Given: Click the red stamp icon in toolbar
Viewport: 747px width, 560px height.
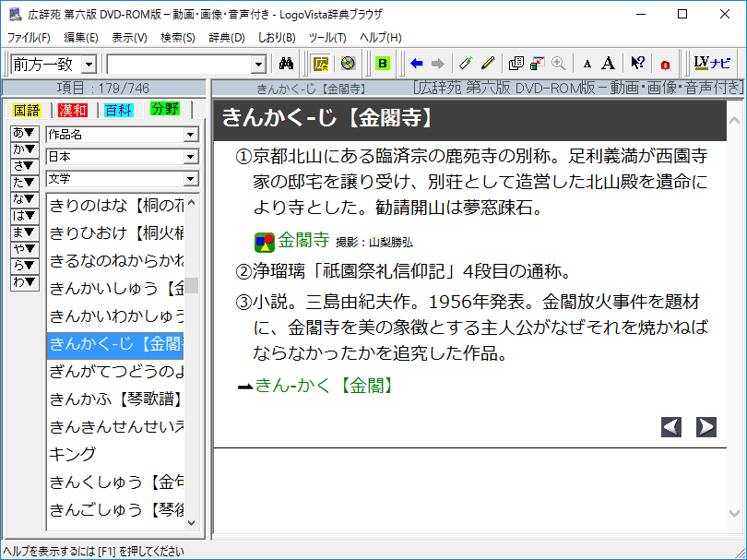Looking at the screenshot, I should 666,65.
